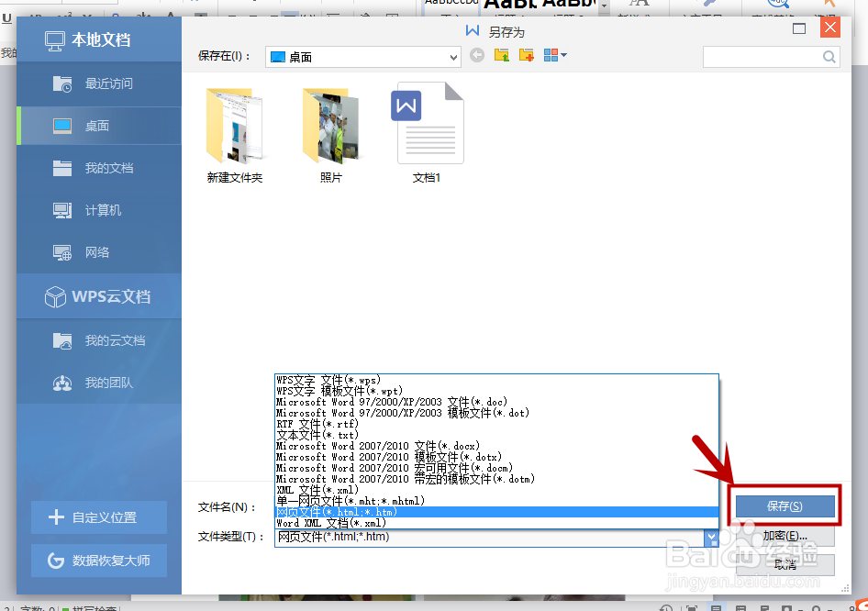The height and width of the screenshot is (611, 868).
Task: Open 我的团队 in the sidebar
Action: [100, 383]
